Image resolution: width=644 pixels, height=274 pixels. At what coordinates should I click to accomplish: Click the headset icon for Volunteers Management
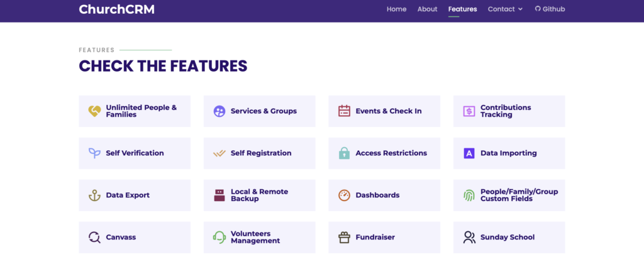click(219, 238)
